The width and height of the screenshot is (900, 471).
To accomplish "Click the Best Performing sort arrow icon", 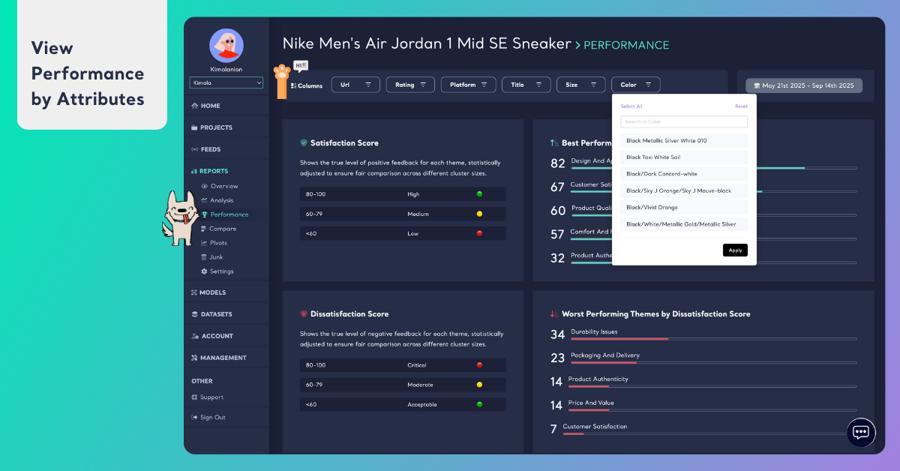I will [x=554, y=143].
